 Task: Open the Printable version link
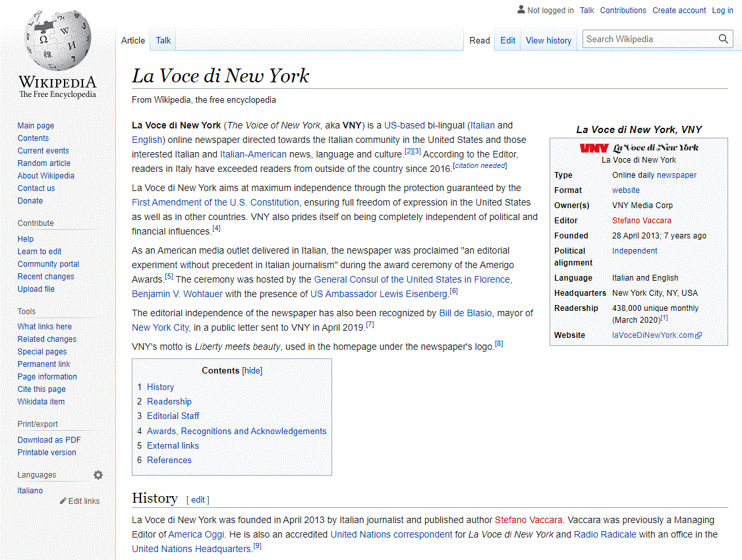(47, 453)
